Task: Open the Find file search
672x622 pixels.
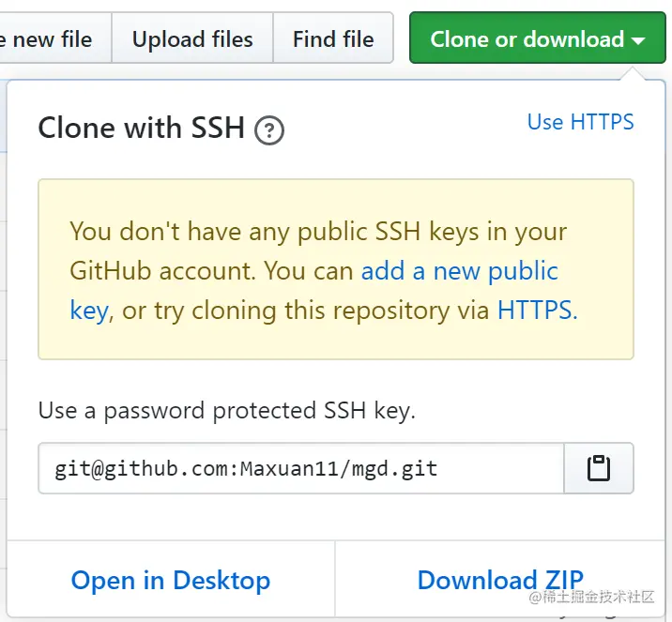Action: coord(333,38)
